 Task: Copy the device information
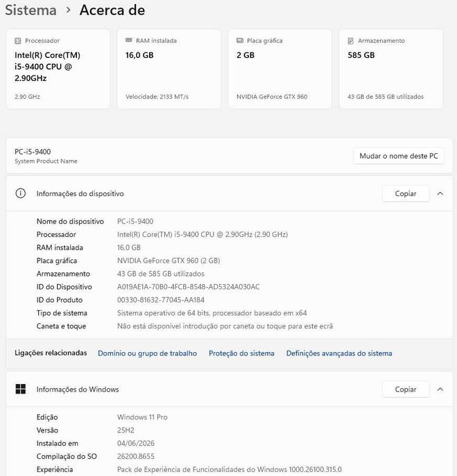tap(406, 193)
